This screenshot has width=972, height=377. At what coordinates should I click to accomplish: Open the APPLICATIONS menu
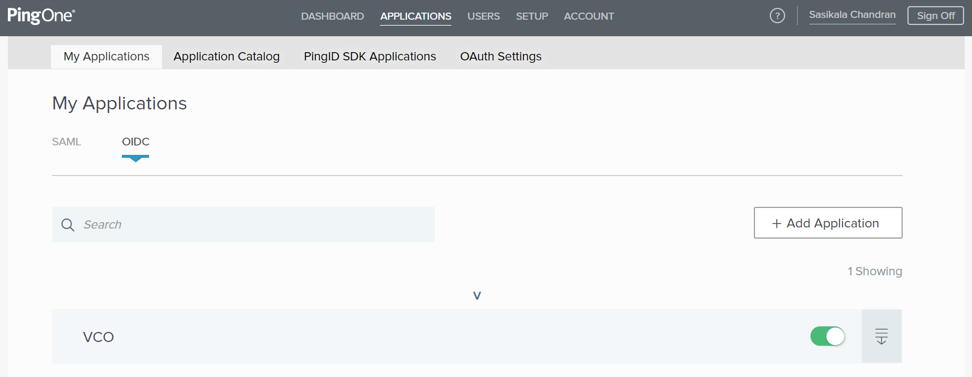(416, 16)
